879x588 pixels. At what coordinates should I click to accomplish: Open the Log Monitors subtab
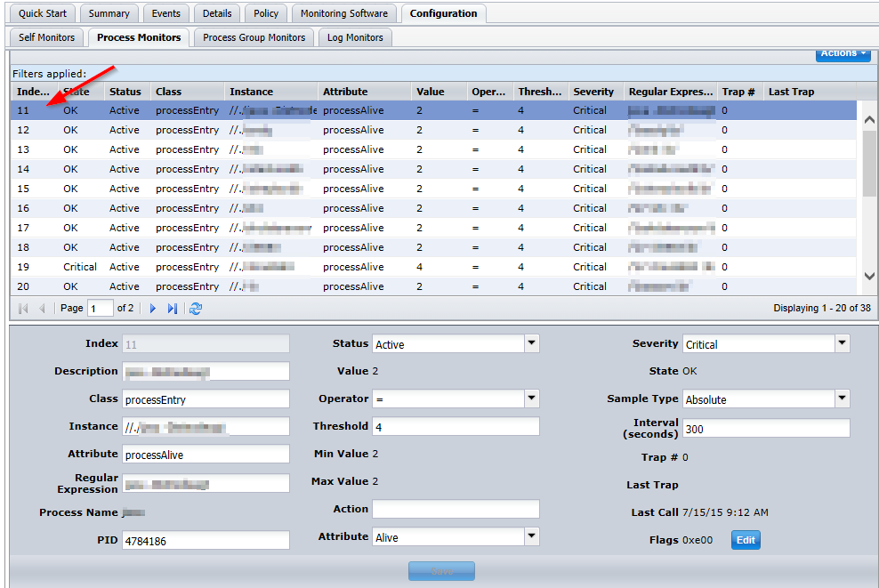click(355, 37)
